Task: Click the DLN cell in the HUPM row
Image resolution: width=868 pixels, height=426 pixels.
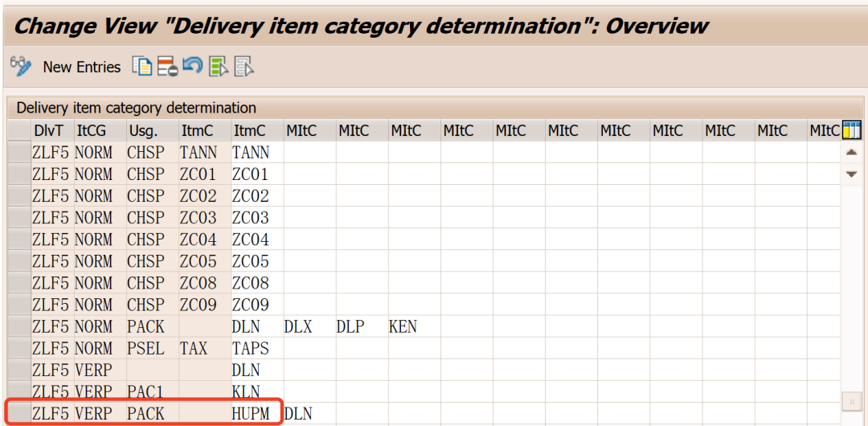Action: click(309, 413)
